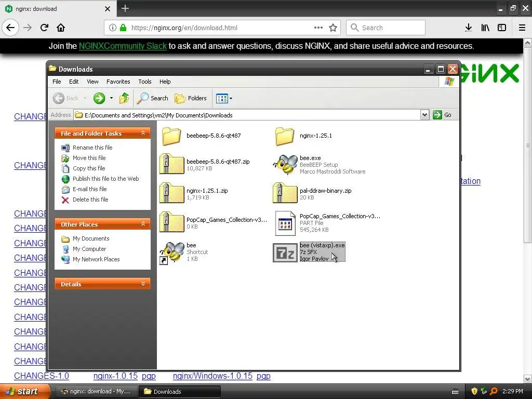The width and height of the screenshot is (532, 399).
Task: Open the Views dropdown in the Explorer toolbar
Action: [x=224, y=98]
